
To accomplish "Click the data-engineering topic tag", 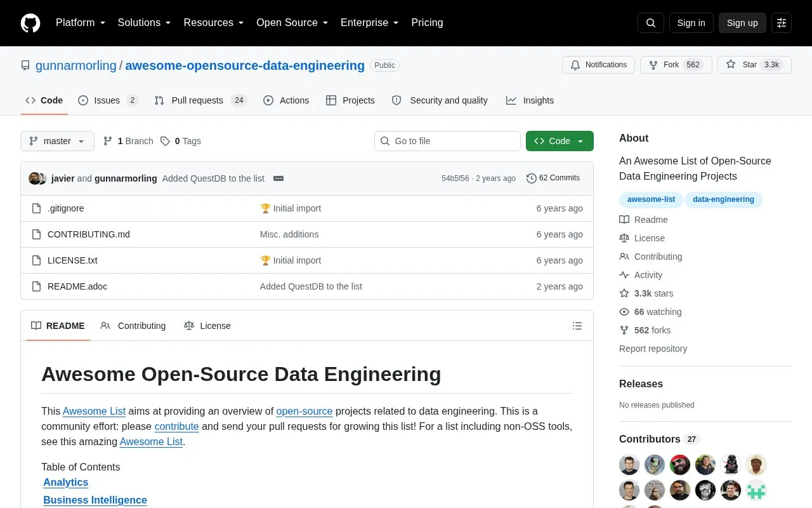I will [723, 199].
